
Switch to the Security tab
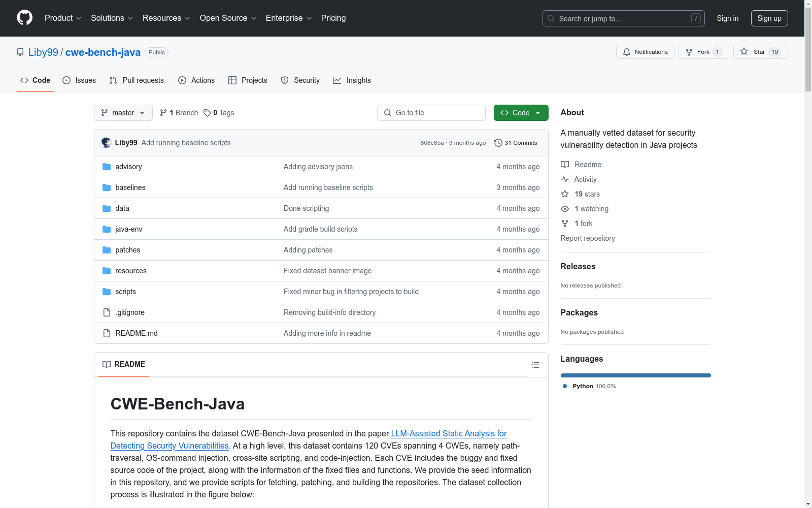coord(300,80)
